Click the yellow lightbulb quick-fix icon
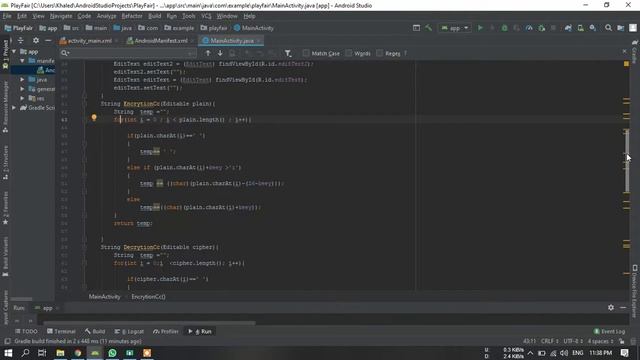 tap(94, 118)
